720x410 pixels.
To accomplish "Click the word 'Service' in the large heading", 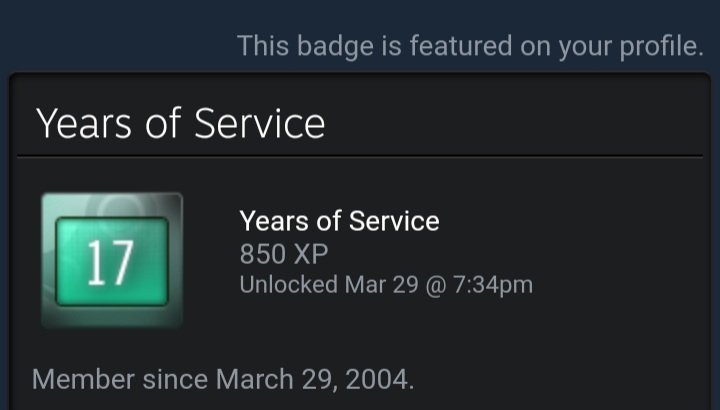I will [x=259, y=124].
